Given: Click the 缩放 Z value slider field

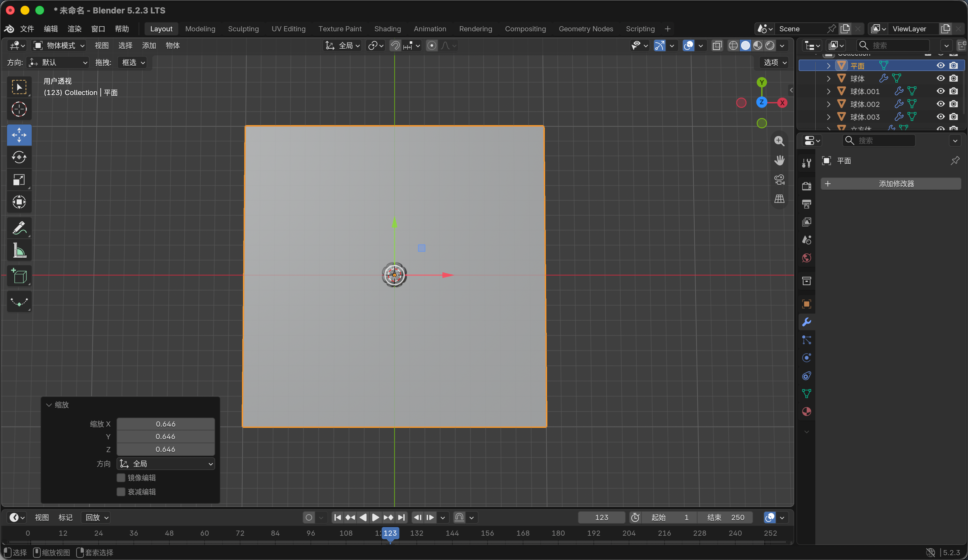Looking at the screenshot, I should (x=165, y=449).
